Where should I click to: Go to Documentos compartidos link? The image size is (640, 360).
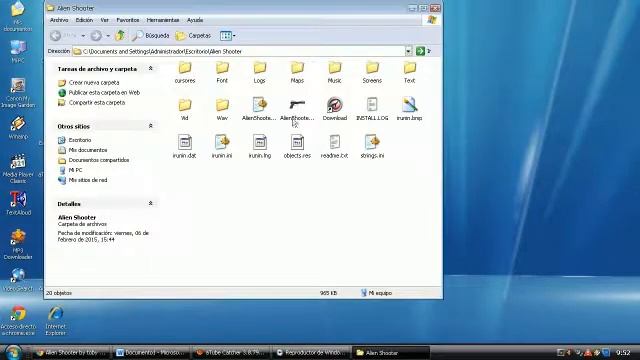99,160
